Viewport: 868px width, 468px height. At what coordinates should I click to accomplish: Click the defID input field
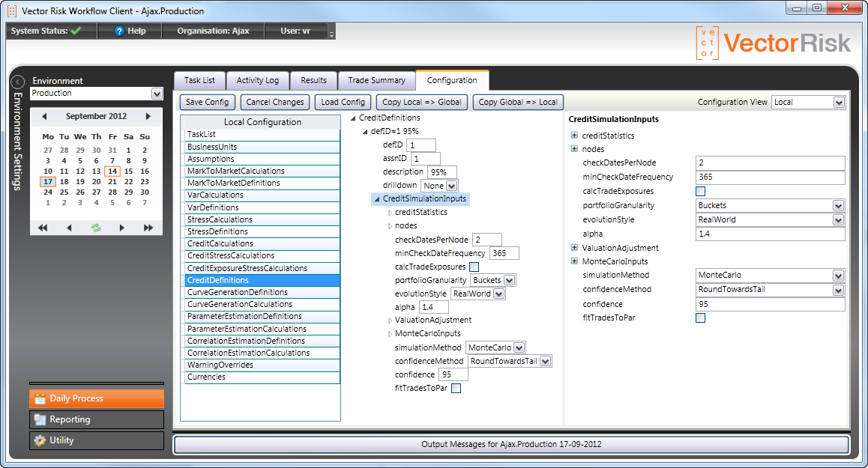[421, 145]
